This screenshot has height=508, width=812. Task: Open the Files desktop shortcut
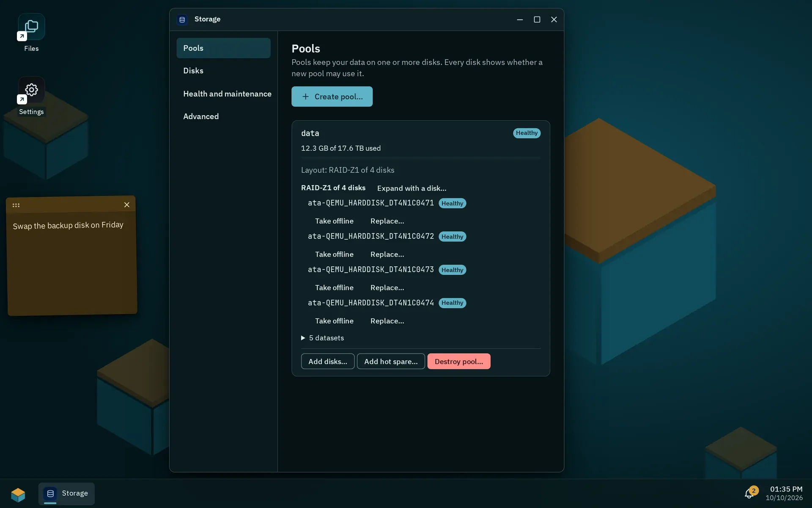[31, 33]
